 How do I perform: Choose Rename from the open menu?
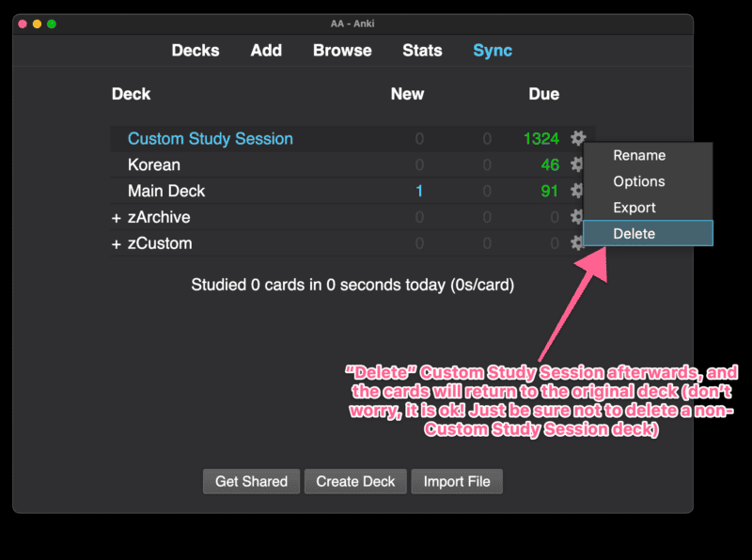click(637, 155)
